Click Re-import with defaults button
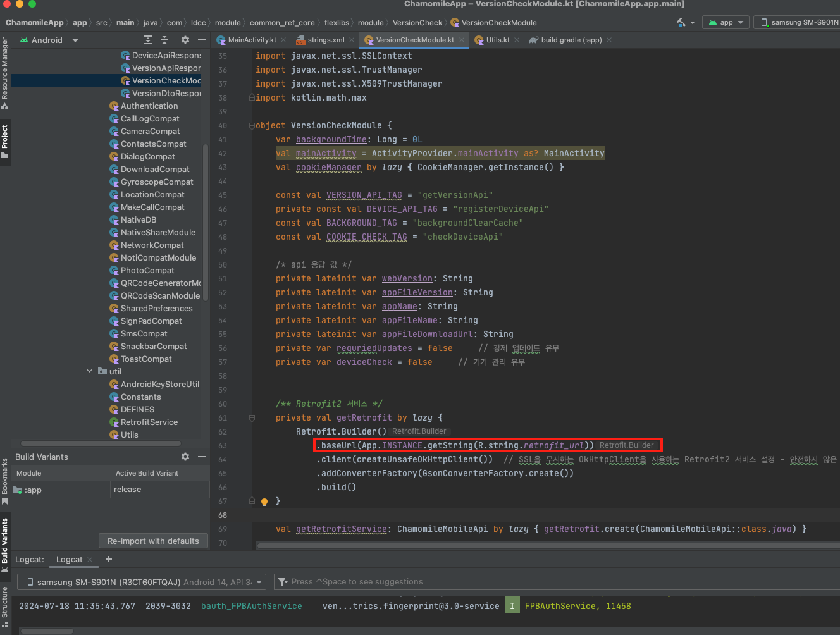The height and width of the screenshot is (635, 840). tap(153, 541)
